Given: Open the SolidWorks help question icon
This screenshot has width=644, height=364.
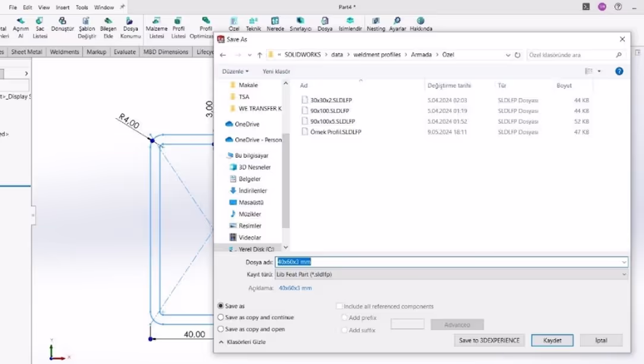Looking at the screenshot, I should 618,7.
